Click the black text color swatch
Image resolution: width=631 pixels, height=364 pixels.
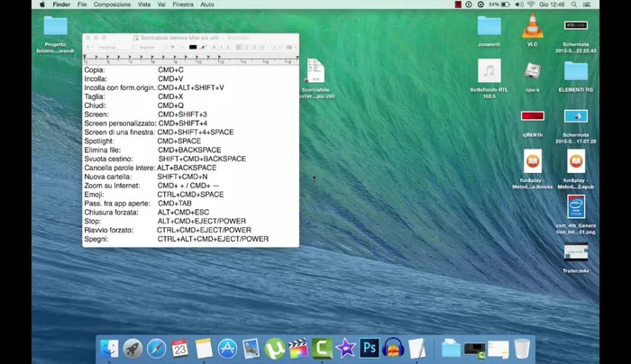(192, 47)
